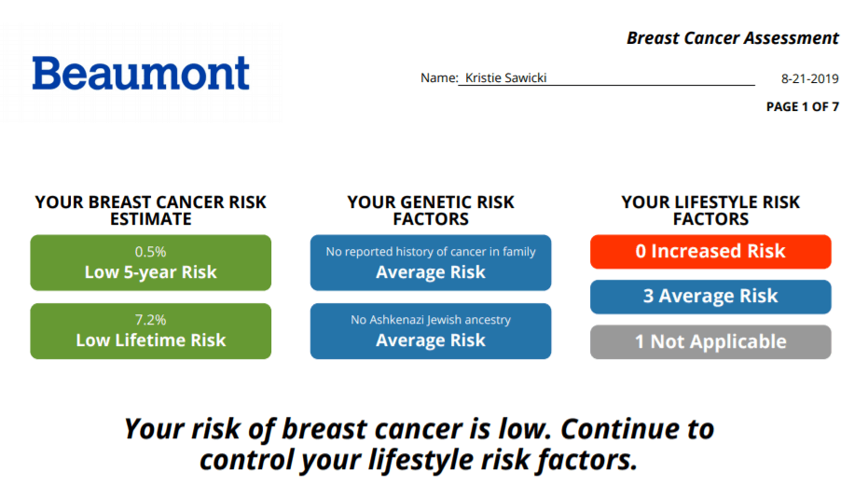Click the gray 1 Not Applicable box
Image resolution: width=868 pixels, height=498 pixels.
tap(710, 341)
